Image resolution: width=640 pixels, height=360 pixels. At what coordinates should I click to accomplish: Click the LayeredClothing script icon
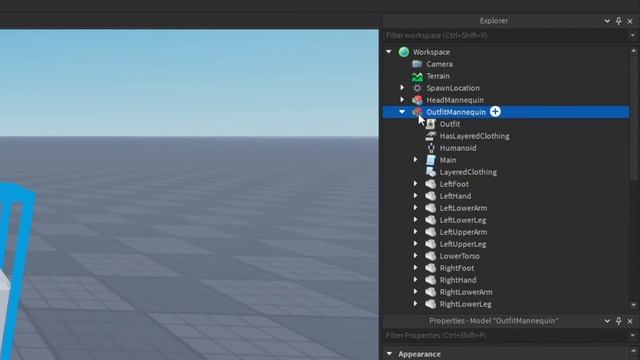(x=430, y=172)
